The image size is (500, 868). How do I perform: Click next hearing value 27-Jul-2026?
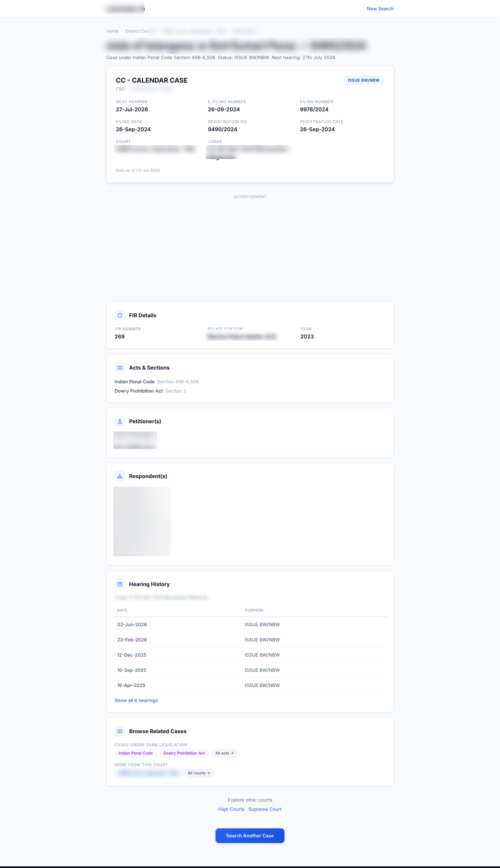coord(132,109)
